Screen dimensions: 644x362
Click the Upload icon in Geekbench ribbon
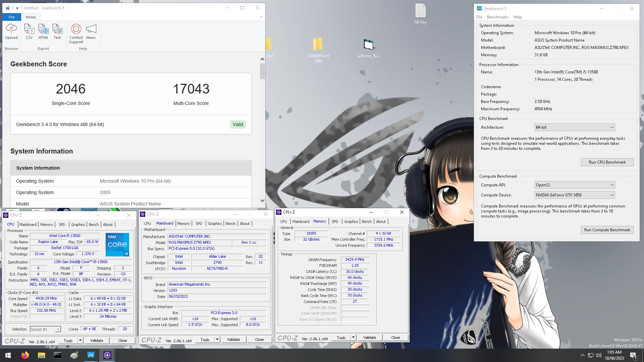click(x=11, y=32)
